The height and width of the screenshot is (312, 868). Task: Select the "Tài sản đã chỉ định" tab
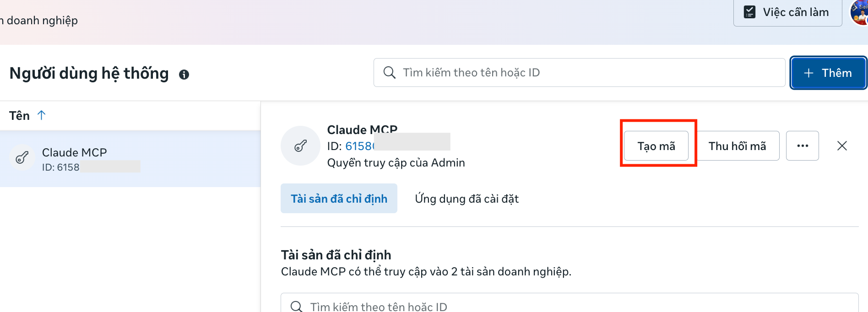(x=339, y=198)
